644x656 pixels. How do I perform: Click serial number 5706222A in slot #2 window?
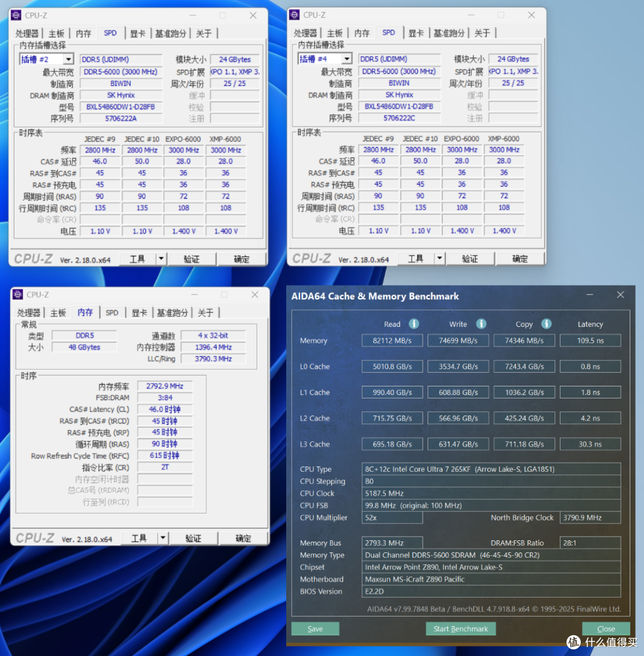[x=121, y=119]
